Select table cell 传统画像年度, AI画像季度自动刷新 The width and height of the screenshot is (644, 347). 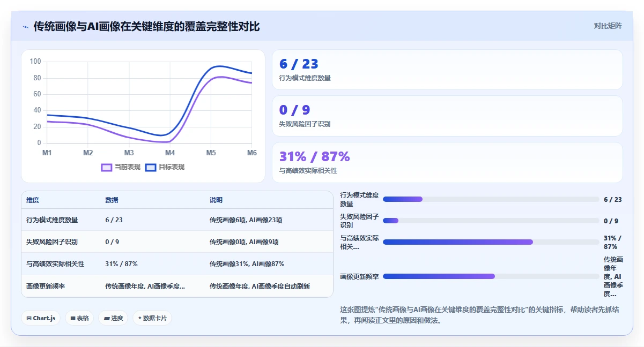[260, 286]
